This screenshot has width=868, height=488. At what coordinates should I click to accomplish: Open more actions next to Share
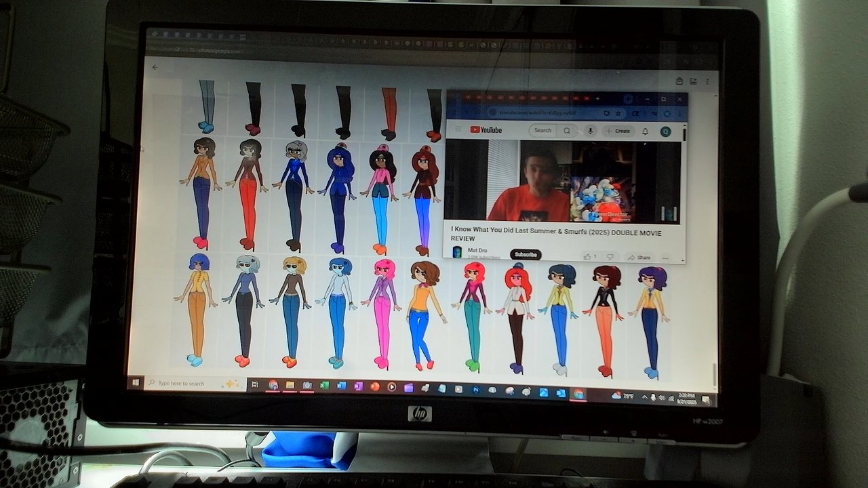665,258
